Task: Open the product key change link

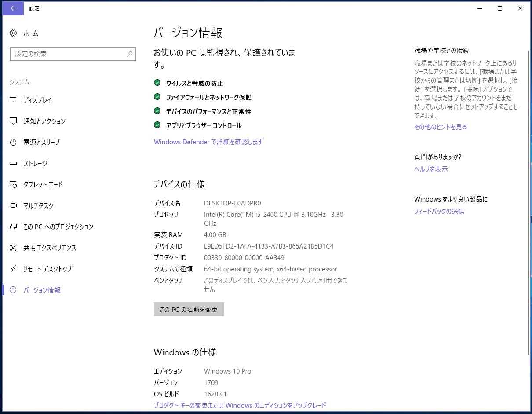Action: pos(240,405)
